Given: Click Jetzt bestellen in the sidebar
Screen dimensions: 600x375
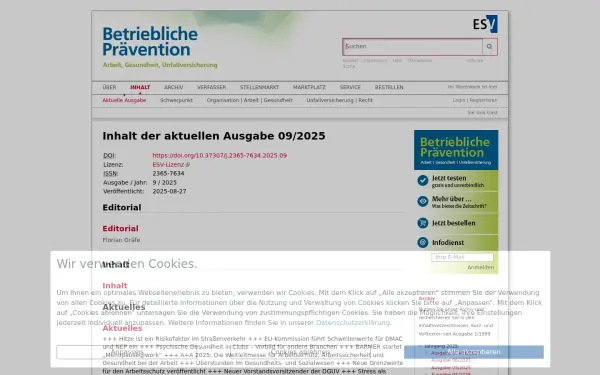Looking at the screenshot, I should 453,223.
